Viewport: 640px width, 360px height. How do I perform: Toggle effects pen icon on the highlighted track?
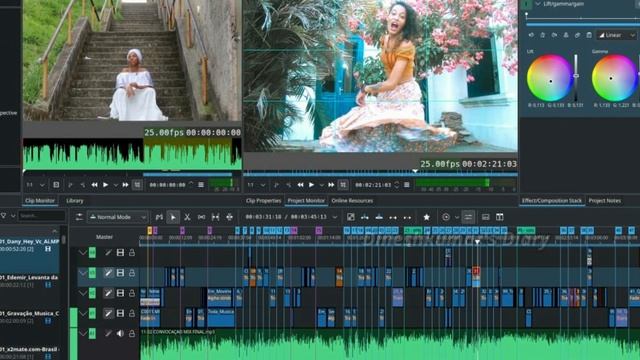[x=108, y=273]
